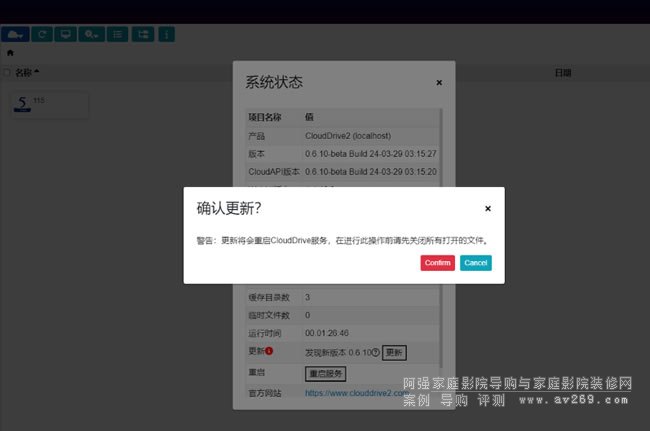Open the clouddrive2.com official website link
The image size is (650, 431).
(x=359, y=393)
